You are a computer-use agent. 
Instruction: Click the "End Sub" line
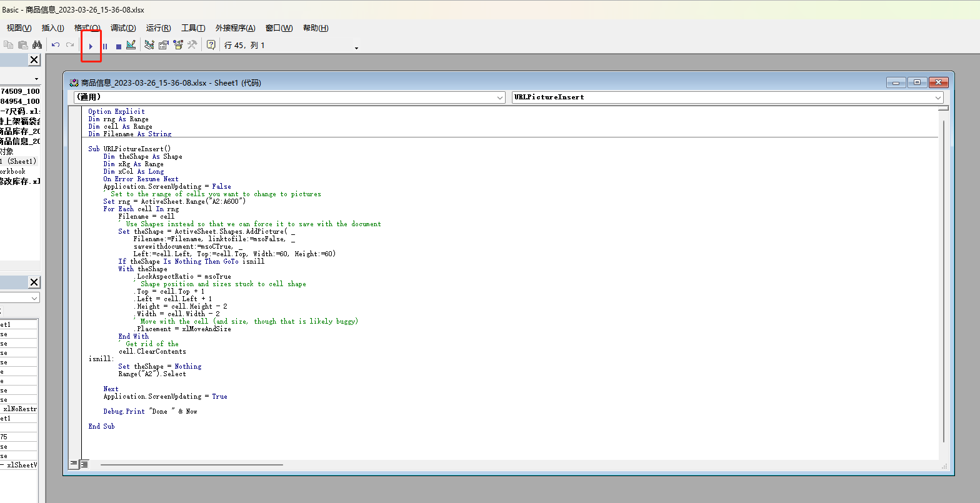tap(101, 426)
